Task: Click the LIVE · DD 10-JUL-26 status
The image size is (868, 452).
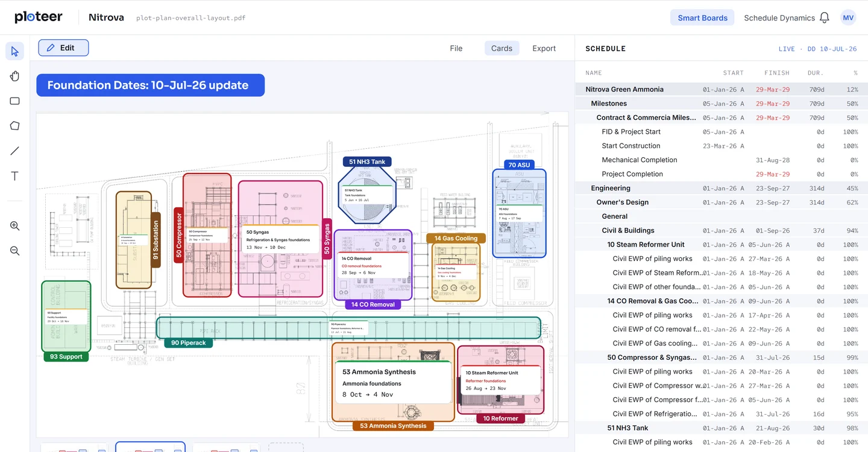Action: tap(817, 49)
